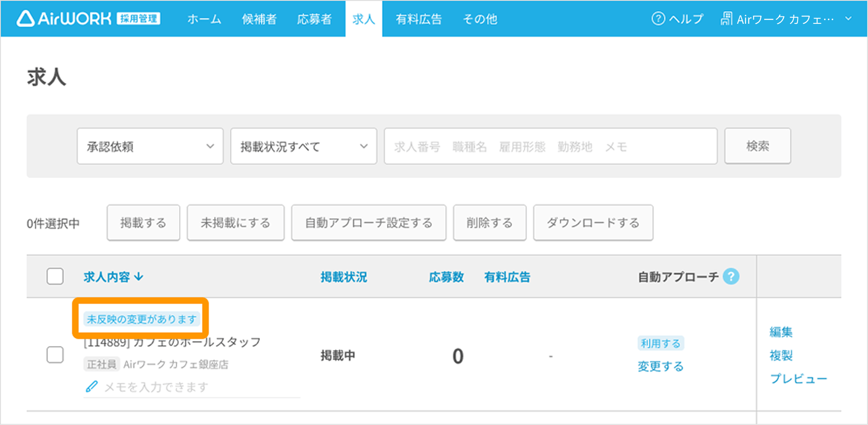868x425 pixels.
Task: Click the 複製 link
Action: (x=781, y=355)
